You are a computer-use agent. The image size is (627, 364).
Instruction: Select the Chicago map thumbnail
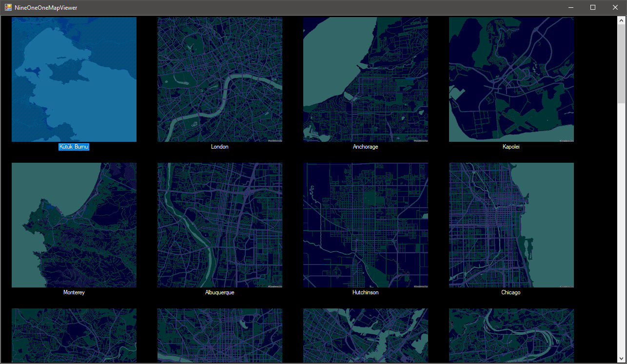point(511,225)
